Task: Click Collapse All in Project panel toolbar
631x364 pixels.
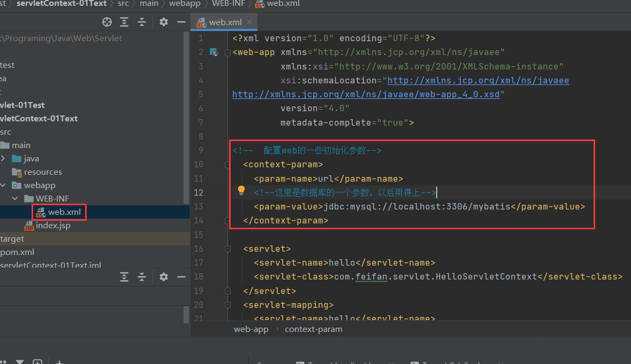Action: point(142,22)
